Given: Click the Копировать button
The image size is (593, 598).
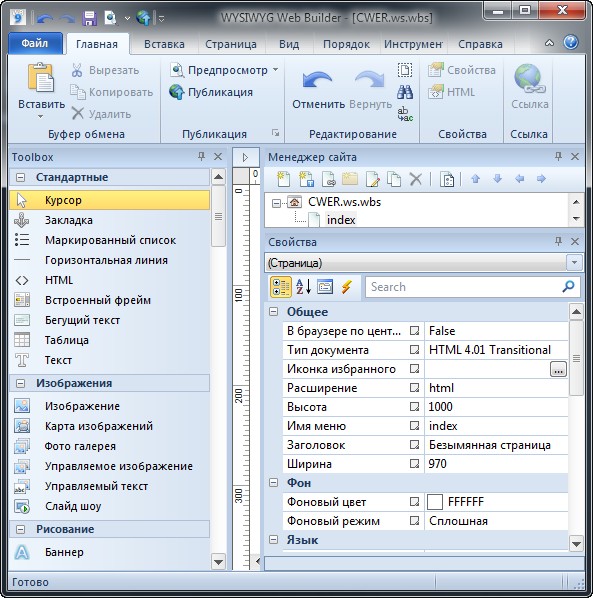Looking at the screenshot, I should pos(111,92).
